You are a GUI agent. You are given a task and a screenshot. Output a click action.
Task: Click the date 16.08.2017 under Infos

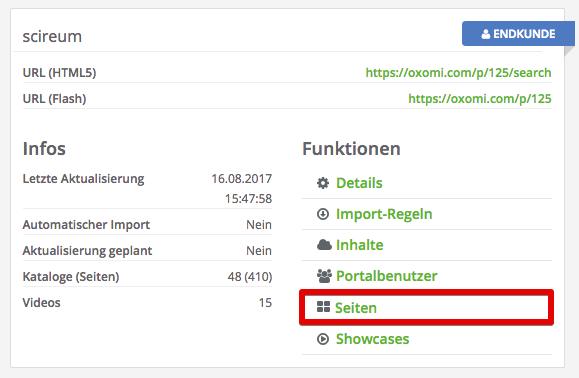(241, 179)
